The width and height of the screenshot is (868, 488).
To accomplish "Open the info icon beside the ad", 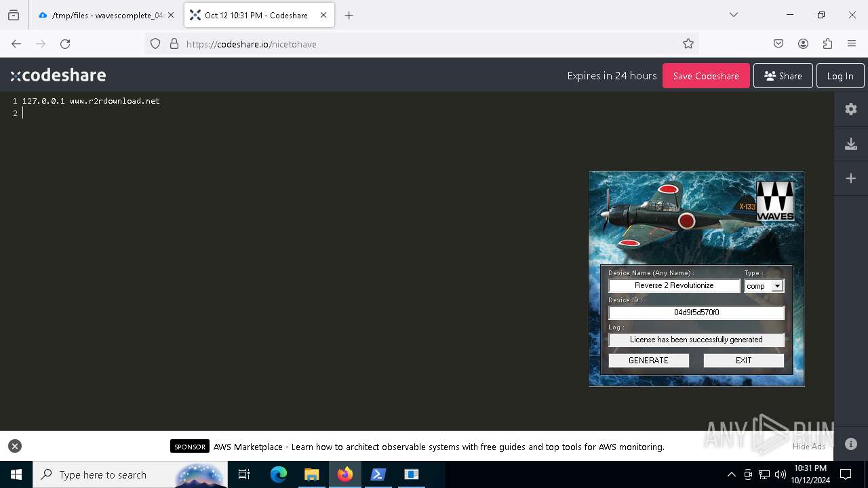I will tap(851, 444).
